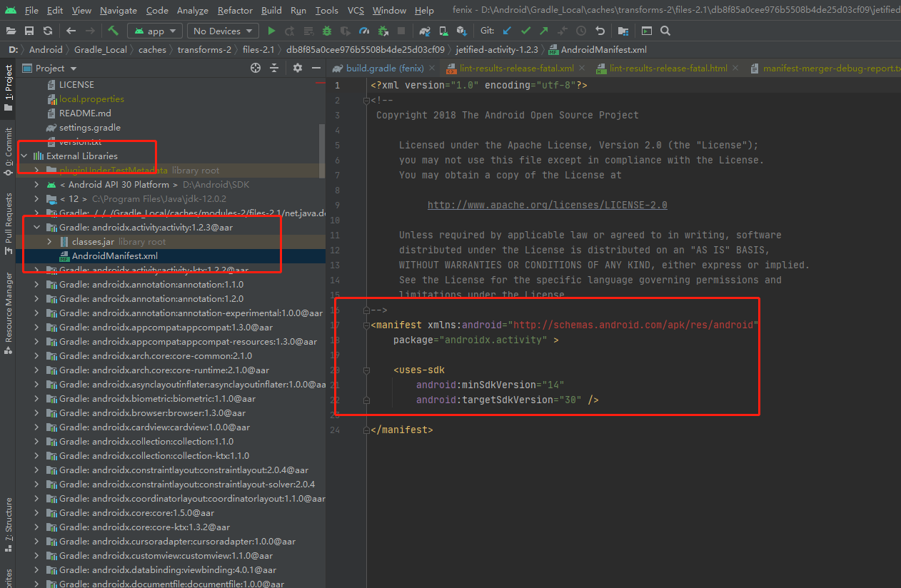Viewport: 901px width, 588px height.
Task: Open the Tools menu
Action: (x=327, y=10)
